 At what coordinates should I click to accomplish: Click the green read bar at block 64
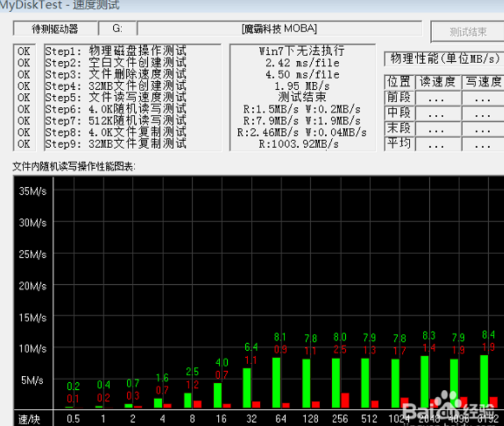point(276,382)
